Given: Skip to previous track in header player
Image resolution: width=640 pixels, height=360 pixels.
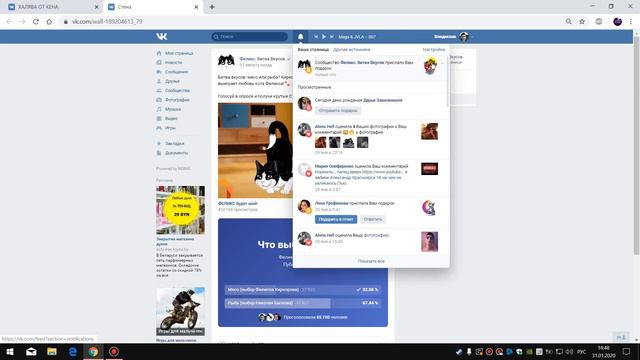Looking at the screenshot, I should point(316,37).
